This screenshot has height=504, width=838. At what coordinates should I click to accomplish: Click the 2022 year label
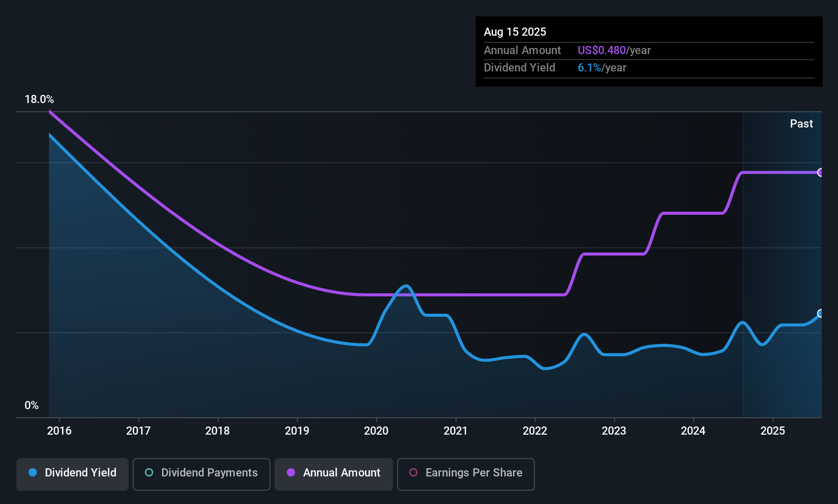point(535,431)
